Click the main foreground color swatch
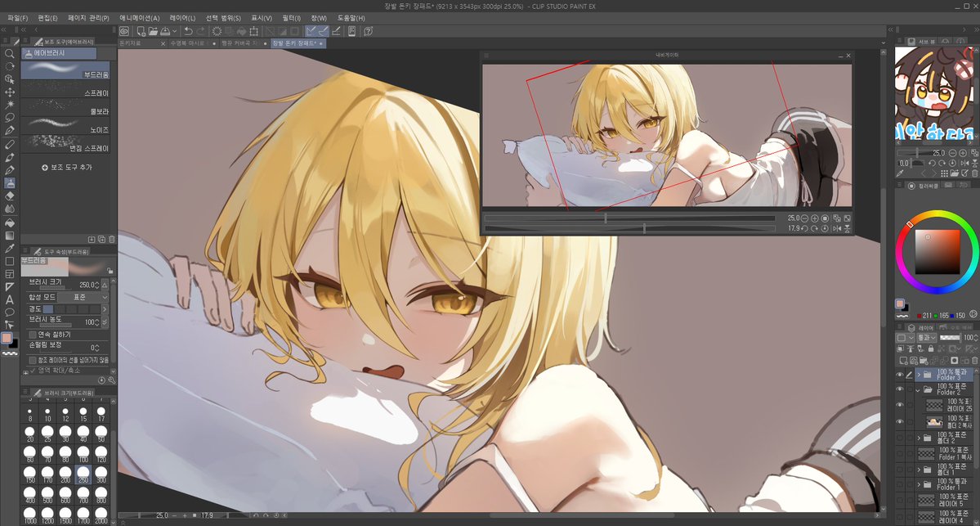 [7, 338]
